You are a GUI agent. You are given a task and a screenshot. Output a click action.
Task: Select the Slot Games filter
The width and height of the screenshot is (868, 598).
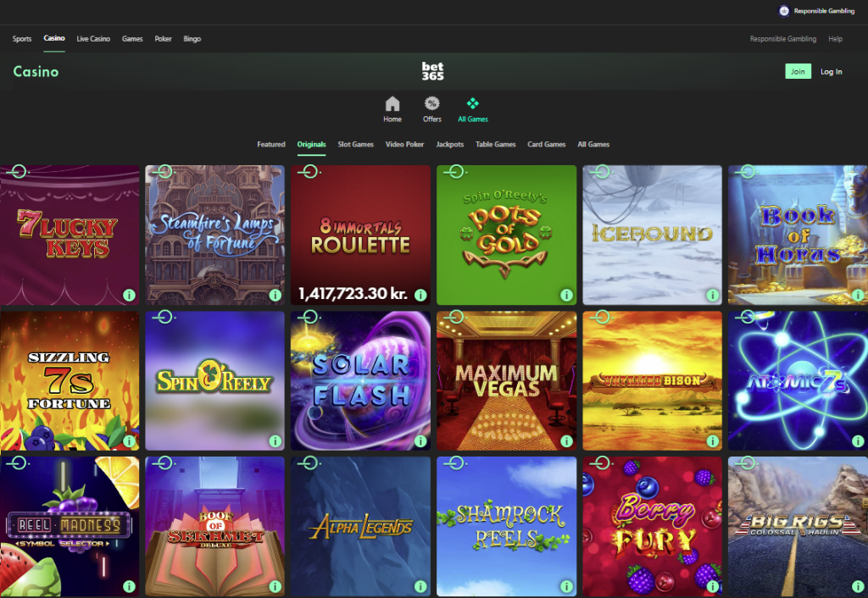355,144
